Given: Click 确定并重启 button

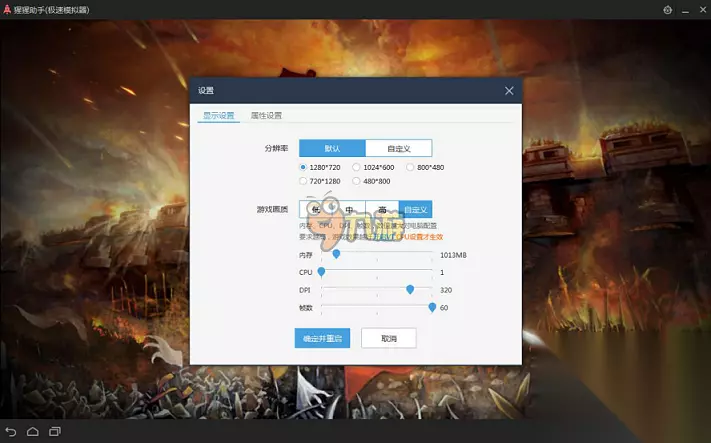Looking at the screenshot, I should coord(322,338).
